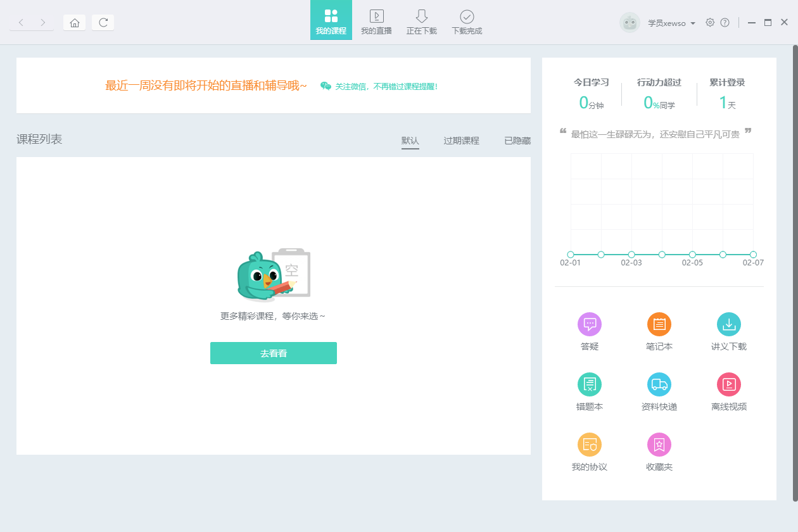The image size is (798, 532).
Task: Switch to 正在下载 tab
Action: pos(421,21)
